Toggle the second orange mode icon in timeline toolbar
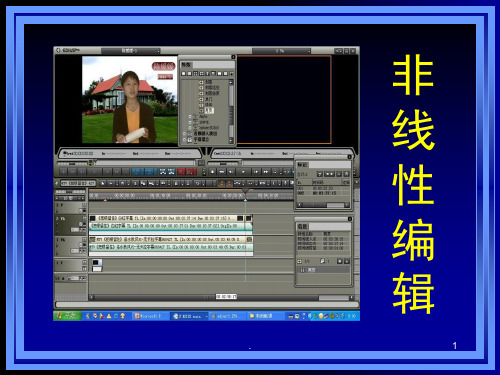Screen dimensions: 500x375 pos(229,183)
